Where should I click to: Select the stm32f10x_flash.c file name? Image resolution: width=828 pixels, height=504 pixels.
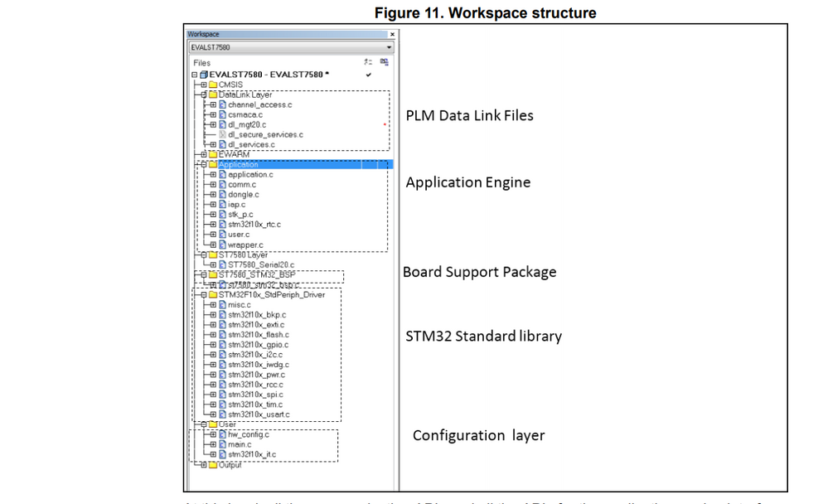259,335
